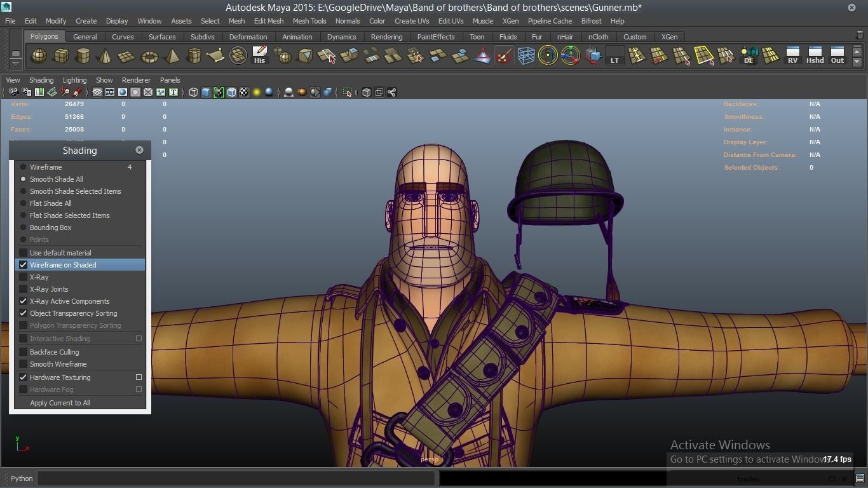Uncheck Hardware Texturing

[24, 377]
